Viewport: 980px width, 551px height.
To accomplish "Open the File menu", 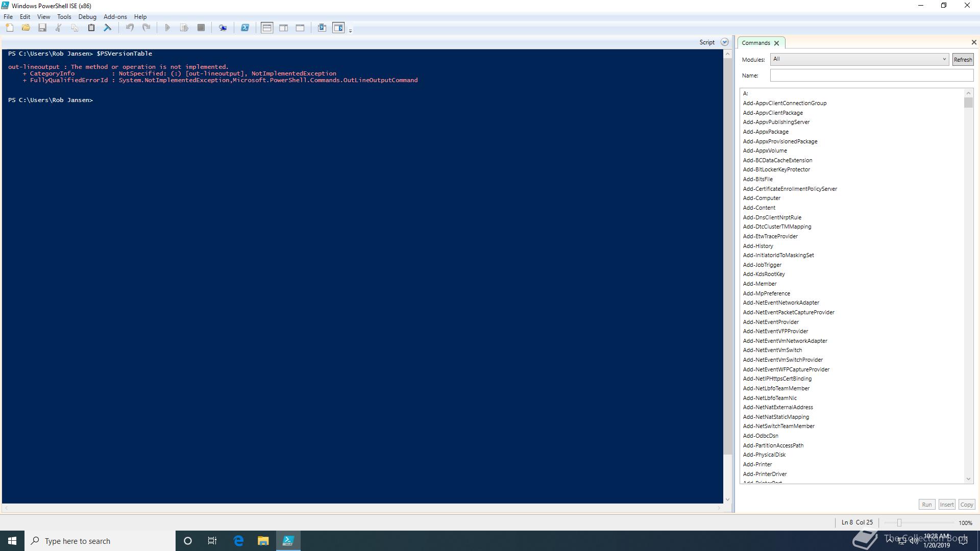I will tap(8, 17).
